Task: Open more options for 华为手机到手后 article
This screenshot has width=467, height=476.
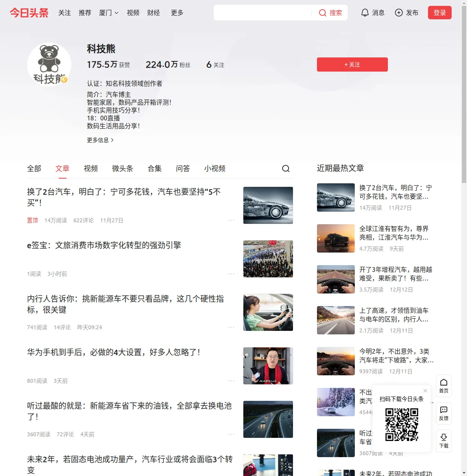Action: point(231,381)
